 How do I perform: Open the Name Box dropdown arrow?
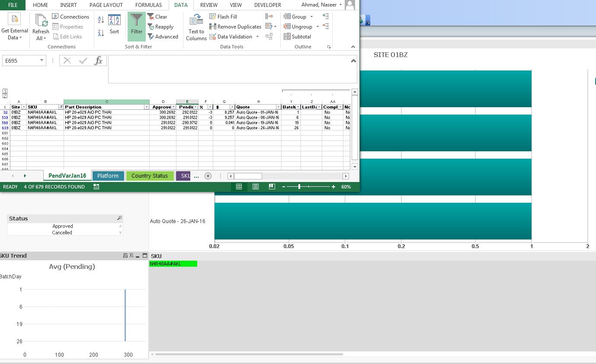[42, 61]
